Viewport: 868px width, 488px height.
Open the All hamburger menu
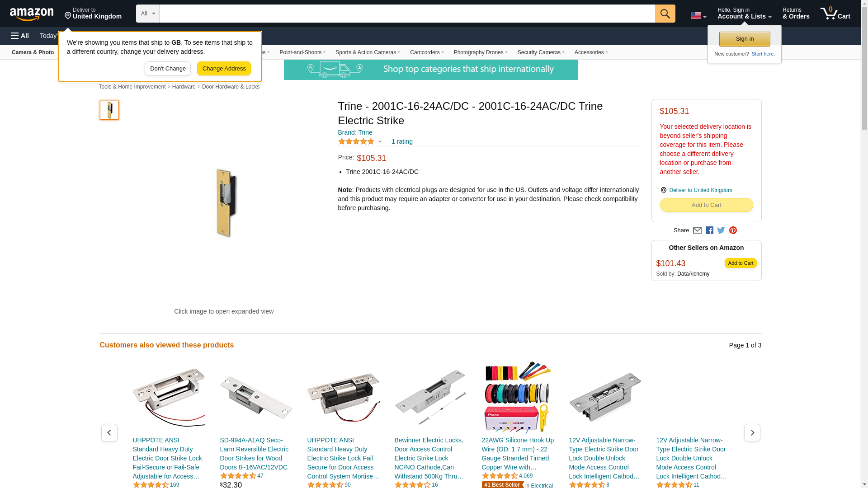pos(20,36)
